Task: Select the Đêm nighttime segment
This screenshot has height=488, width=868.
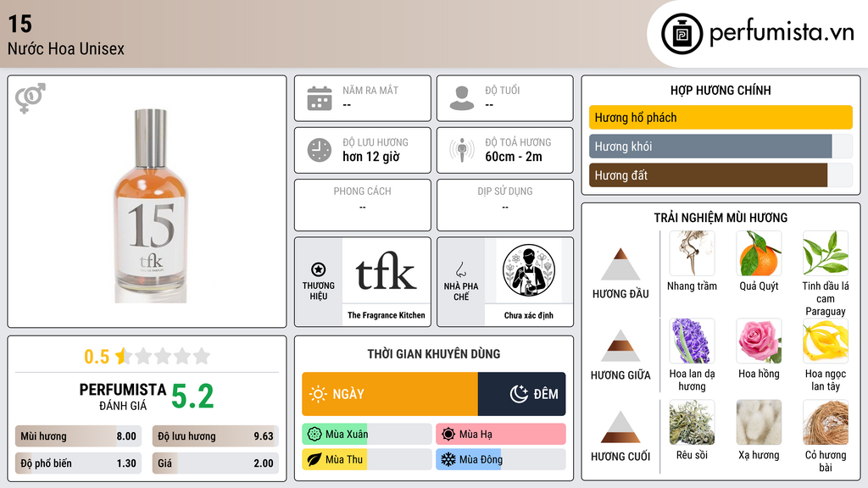Action: click(521, 394)
